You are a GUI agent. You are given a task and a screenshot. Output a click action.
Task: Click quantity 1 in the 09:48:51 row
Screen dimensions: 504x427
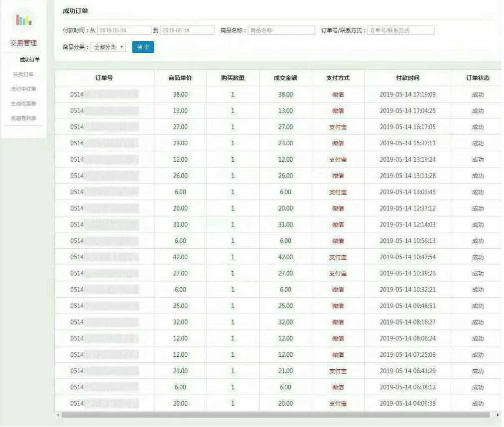coord(233,306)
